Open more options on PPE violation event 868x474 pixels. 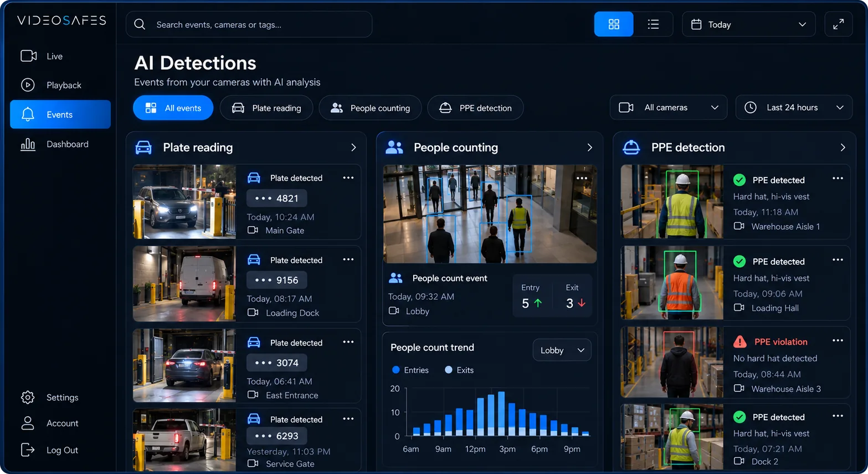pyautogui.click(x=838, y=340)
